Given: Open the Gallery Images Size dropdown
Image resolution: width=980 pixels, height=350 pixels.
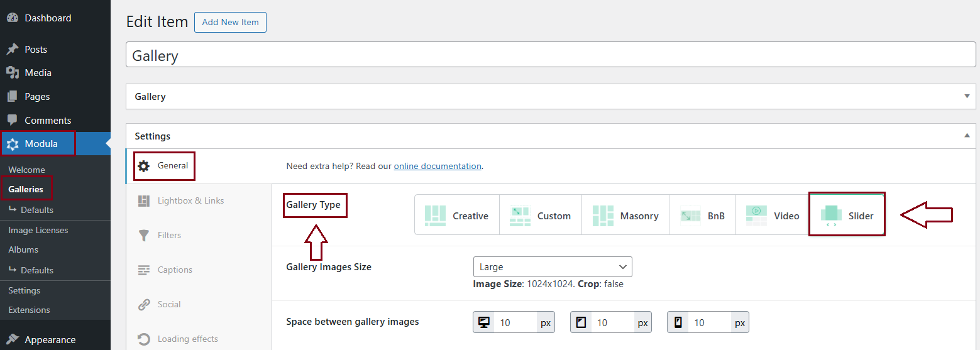Looking at the screenshot, I should (553, 267).
